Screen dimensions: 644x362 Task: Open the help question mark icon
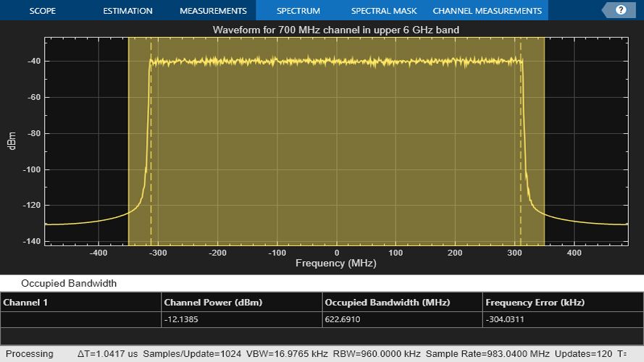(620, 11)
